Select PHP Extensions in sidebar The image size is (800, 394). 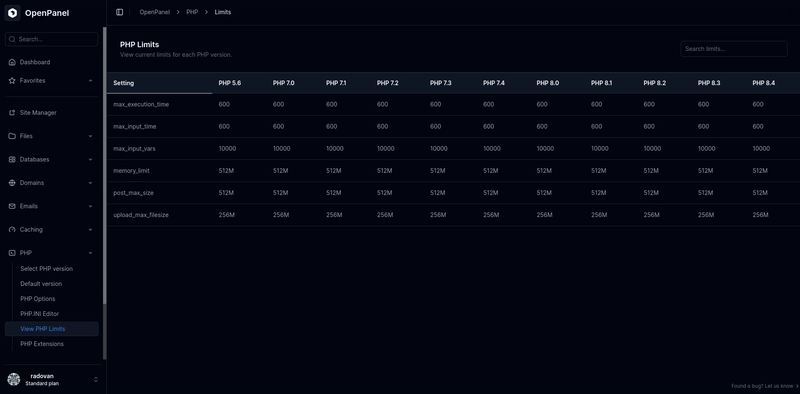coord(42,344)
